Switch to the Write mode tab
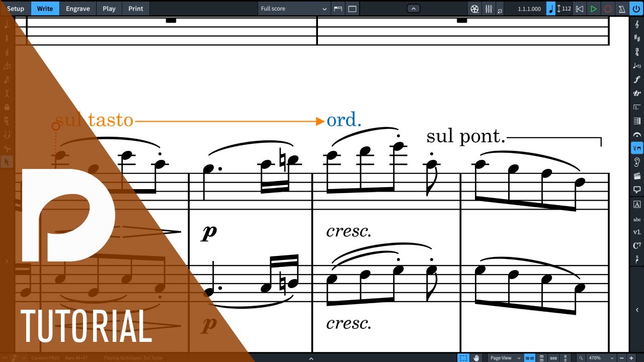Screen dimensions: 644x362 click(x=45, y=9)
